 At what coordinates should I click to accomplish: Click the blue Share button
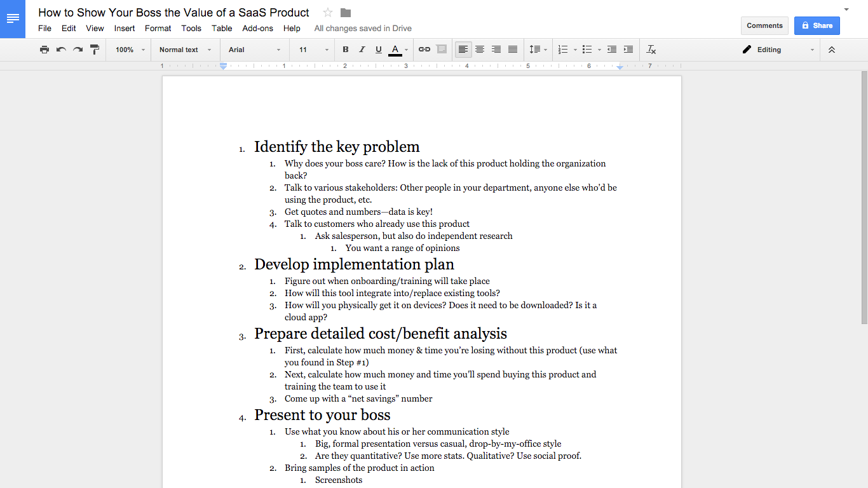[817, 25]
